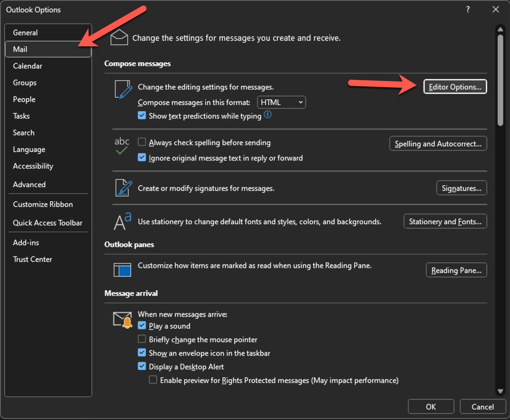The image size is (510, 420).
Task: Uncheck Display a Desktop Alert
Action: pyautogui.click(x=142, y=366)
